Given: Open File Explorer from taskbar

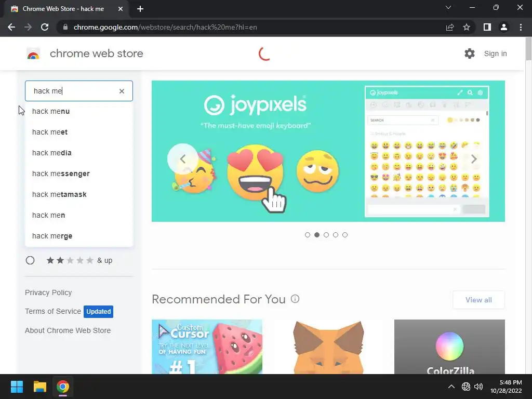Looking at the screenshot, I should tap(39, 387).
